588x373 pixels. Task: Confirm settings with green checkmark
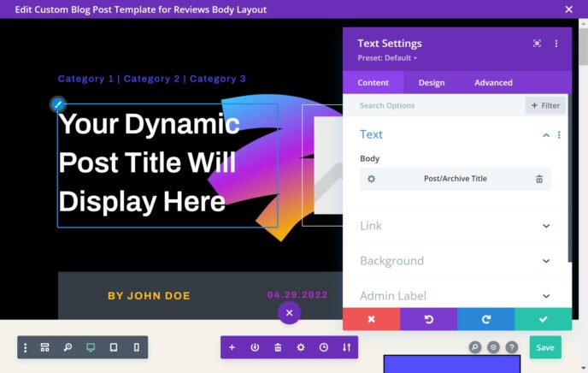[544, 319]
